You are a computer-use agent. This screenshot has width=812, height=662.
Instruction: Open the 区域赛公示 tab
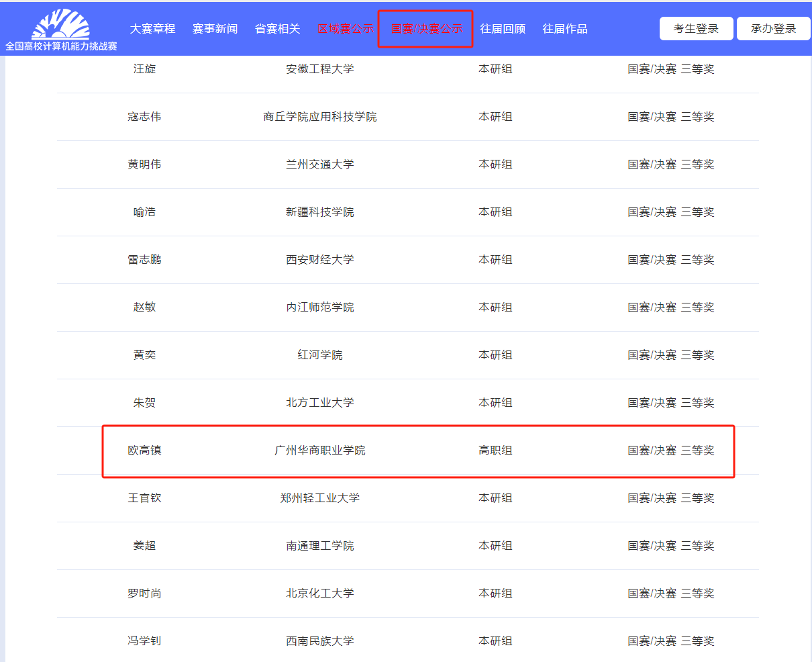(345, 29)
